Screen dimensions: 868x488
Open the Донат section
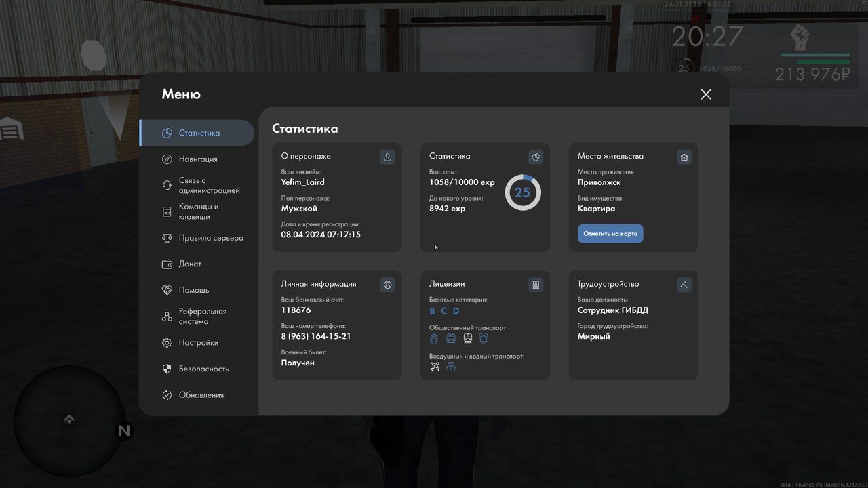(197, 264)
